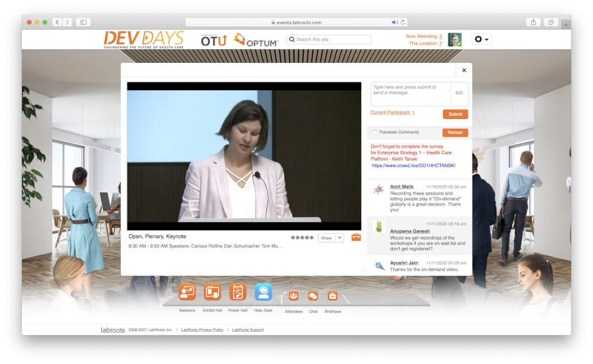The height and width of the screenshot is (364, 593).
Task: Open LabRoots Privacy Policy link
Action: point(202,330)
